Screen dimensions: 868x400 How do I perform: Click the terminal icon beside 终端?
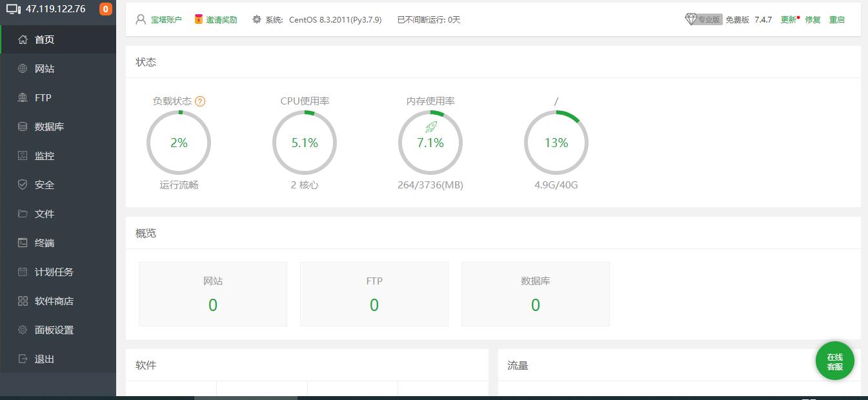click(23, 243)
